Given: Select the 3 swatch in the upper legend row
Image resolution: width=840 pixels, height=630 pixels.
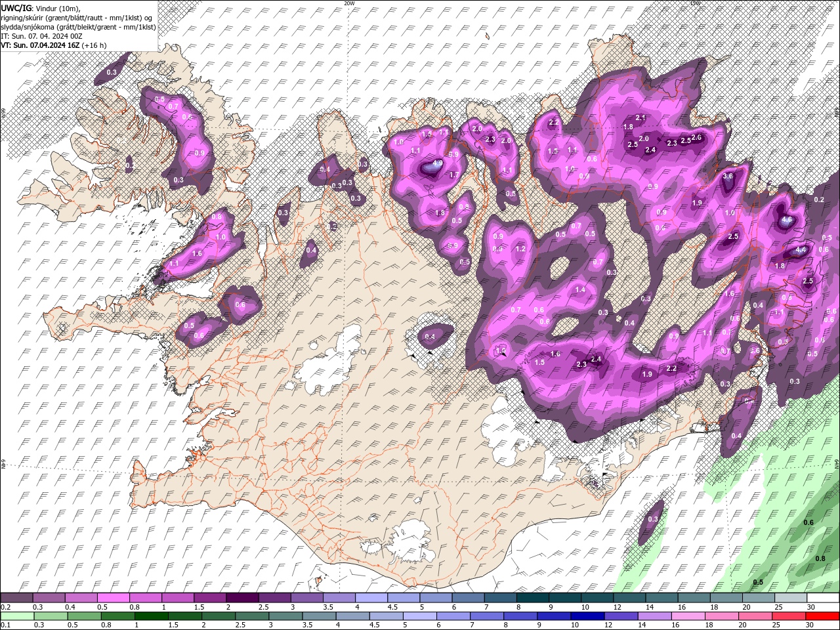Looking at the screenshot, I should click(306, 598).
